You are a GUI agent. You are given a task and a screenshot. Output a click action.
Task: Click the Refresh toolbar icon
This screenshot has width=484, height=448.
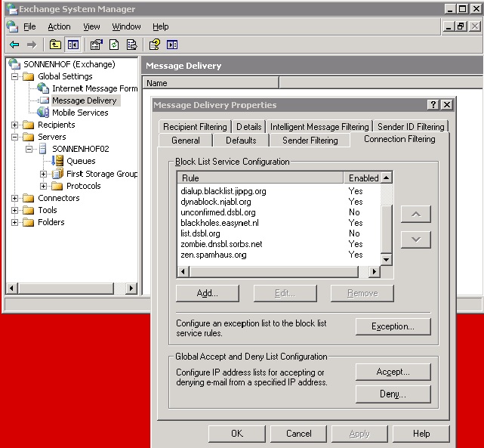pyautogui.click(x=114, y=45)
